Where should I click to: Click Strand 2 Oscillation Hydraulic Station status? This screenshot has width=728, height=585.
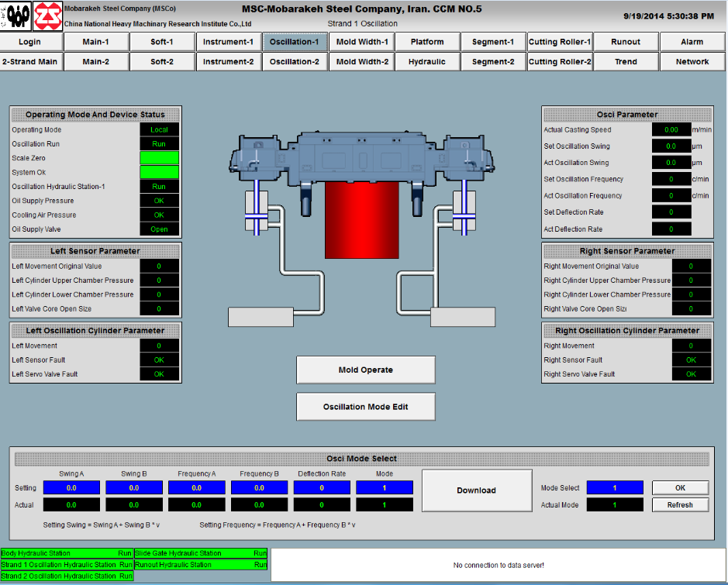click(x=67, y=576)
